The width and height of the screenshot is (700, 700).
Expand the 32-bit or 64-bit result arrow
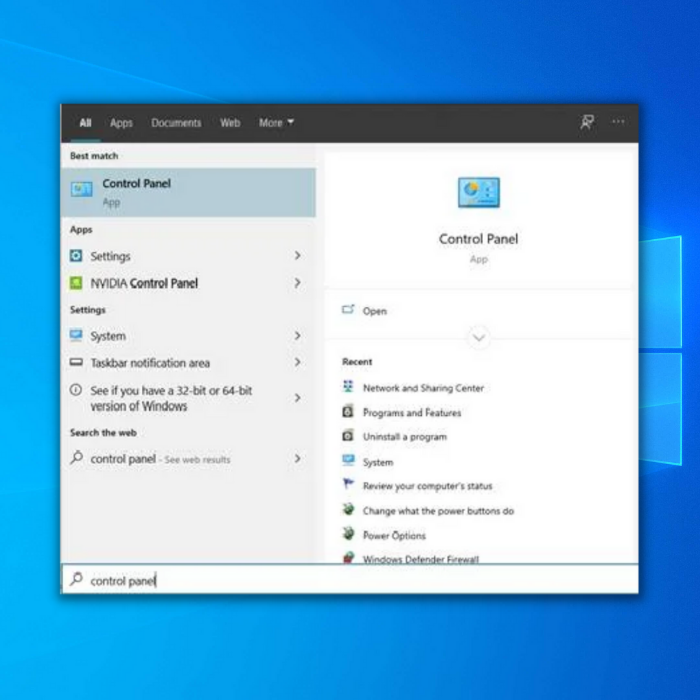coord(297,398)
